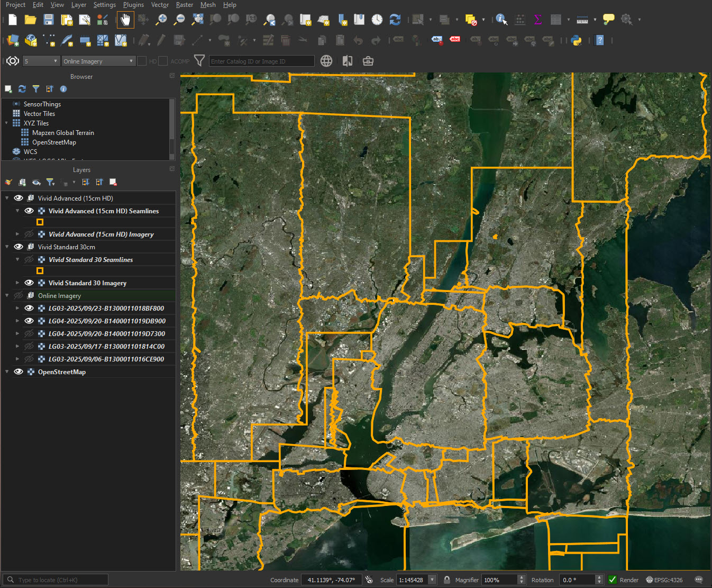Viewport: 712px width, 588px height.
Task: Select the Pan Map hand tool
Action: pos(125,20)
